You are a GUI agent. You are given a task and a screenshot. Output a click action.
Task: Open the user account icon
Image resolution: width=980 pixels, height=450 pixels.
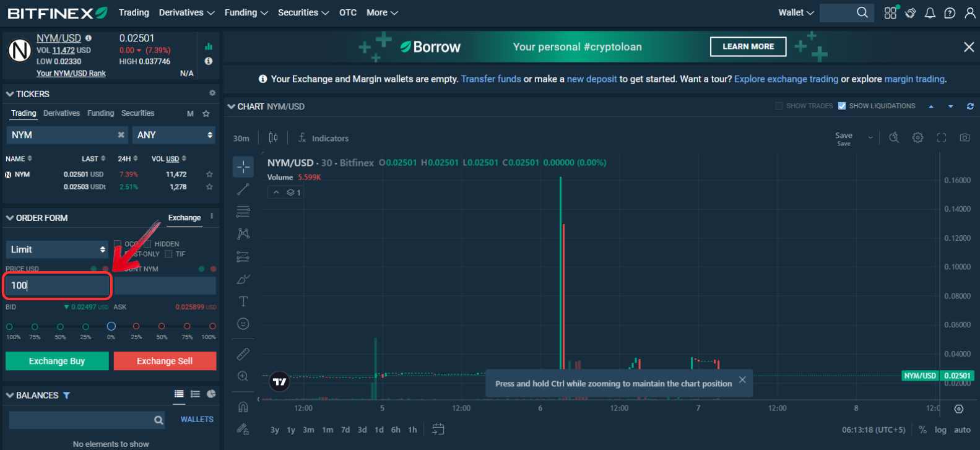tap(969, 13)
